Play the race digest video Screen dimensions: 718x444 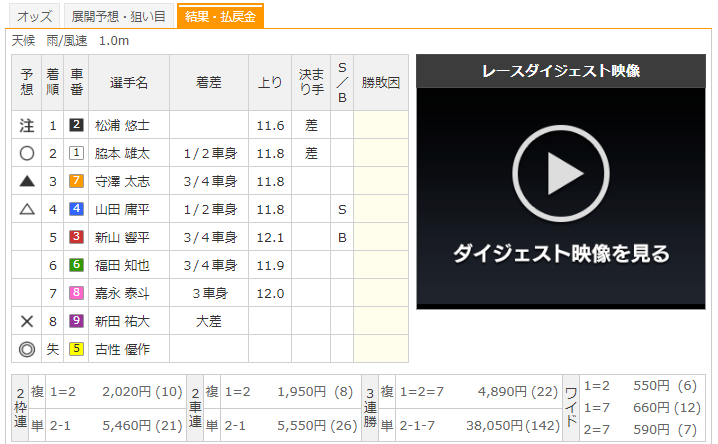[561, 174]
